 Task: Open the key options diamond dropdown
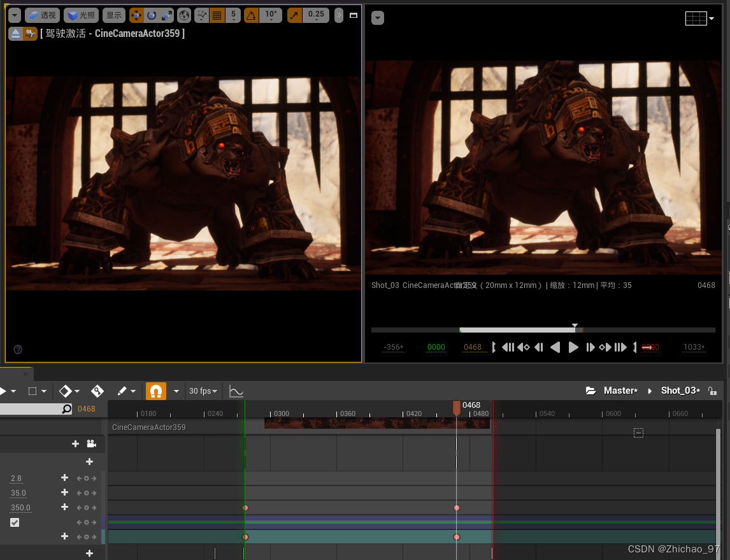69,391
